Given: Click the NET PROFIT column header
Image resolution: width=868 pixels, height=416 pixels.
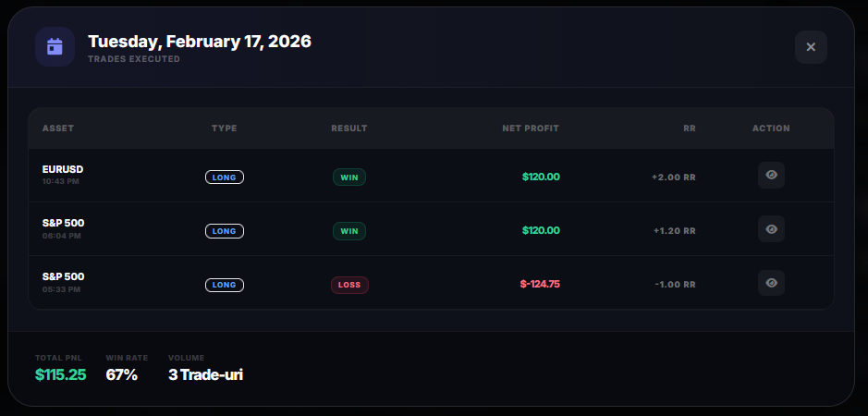Looking at the screenshot, I should point(531,128).
